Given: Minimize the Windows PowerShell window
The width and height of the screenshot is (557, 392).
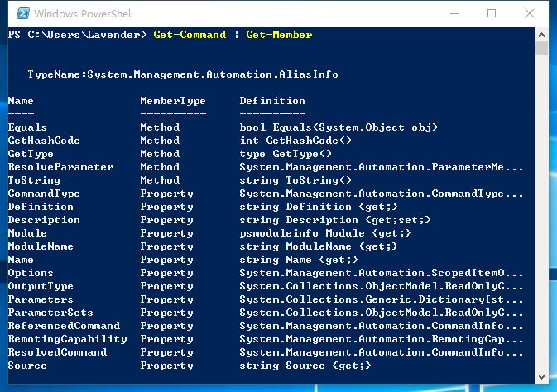Looking at the screenshot, I should (x=454, y=13).
